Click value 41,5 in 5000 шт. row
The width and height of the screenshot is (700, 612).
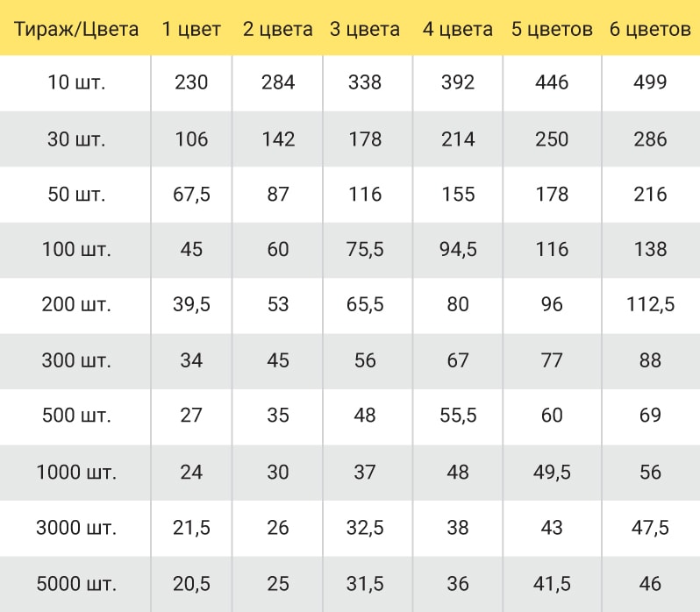552,584
